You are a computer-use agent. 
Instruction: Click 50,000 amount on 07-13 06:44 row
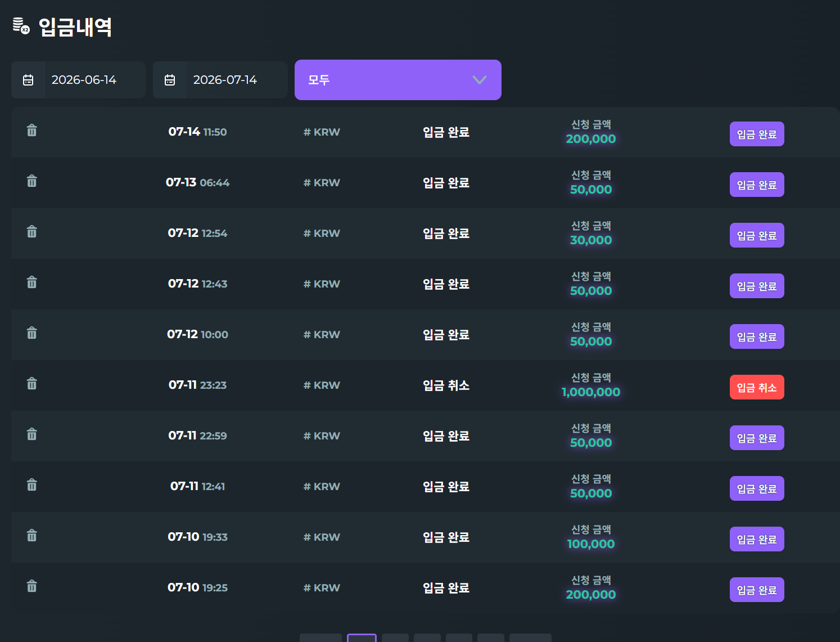tap(591, 190)
